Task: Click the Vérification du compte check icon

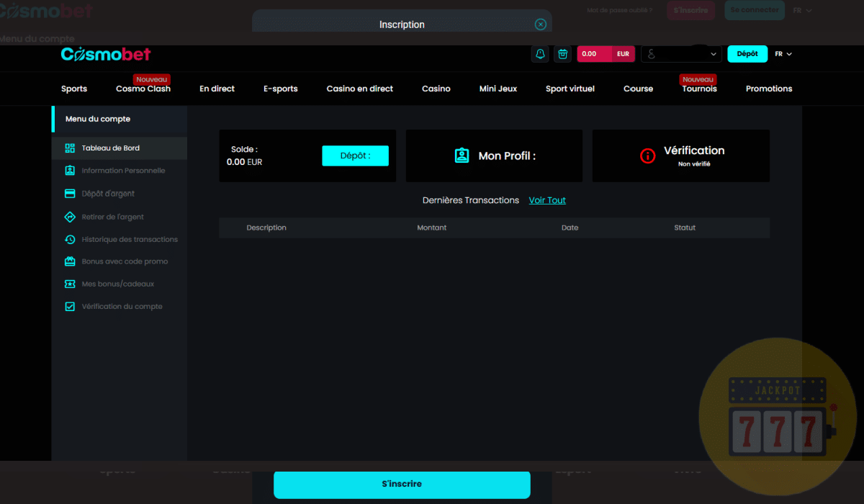Action: click(70, 306)
